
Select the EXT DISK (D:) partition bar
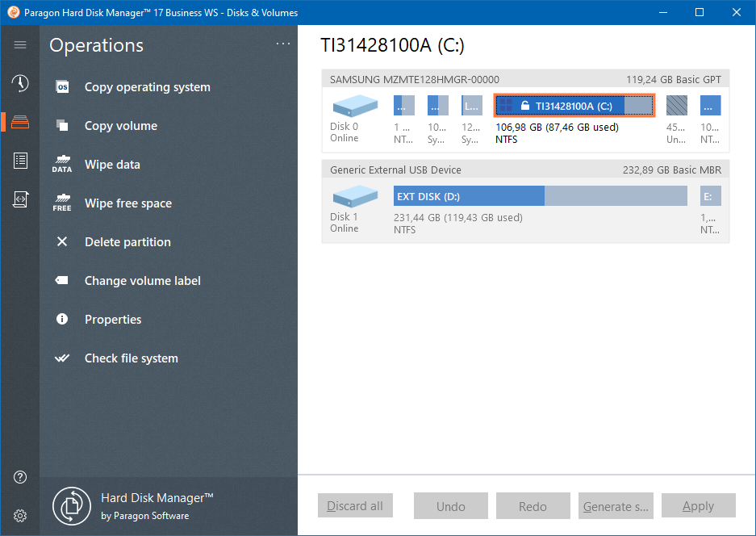[x=540, y=196]
